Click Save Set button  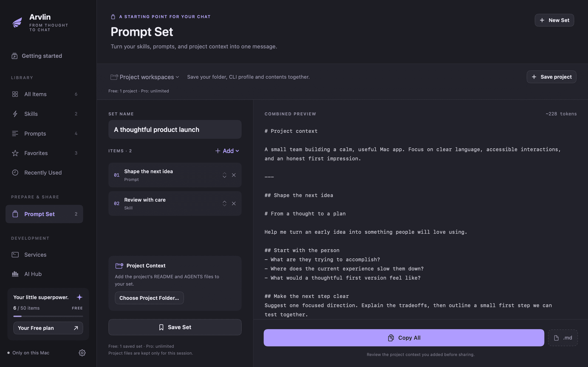coord(175,327)
